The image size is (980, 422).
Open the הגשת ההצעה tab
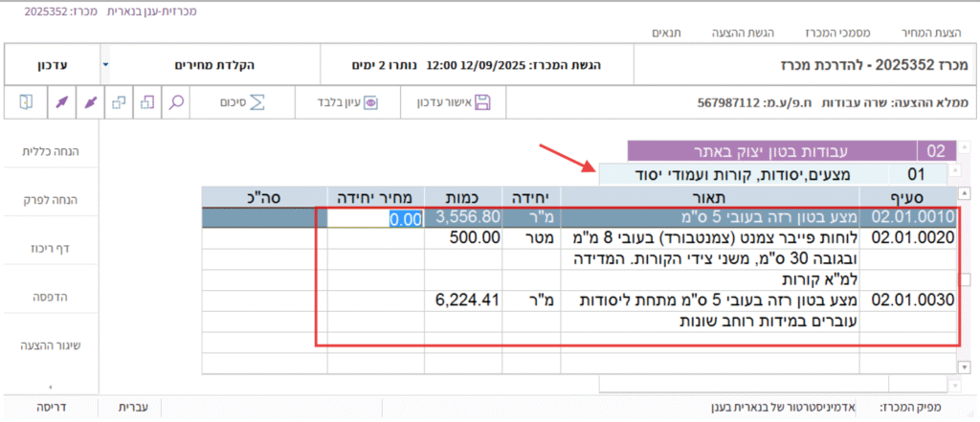(x=737, y=33)
